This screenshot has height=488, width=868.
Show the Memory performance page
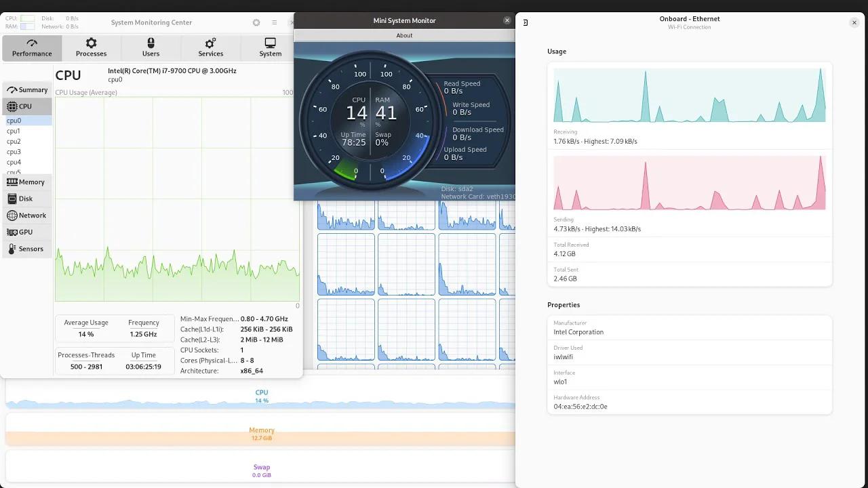(x=26, y=182)
